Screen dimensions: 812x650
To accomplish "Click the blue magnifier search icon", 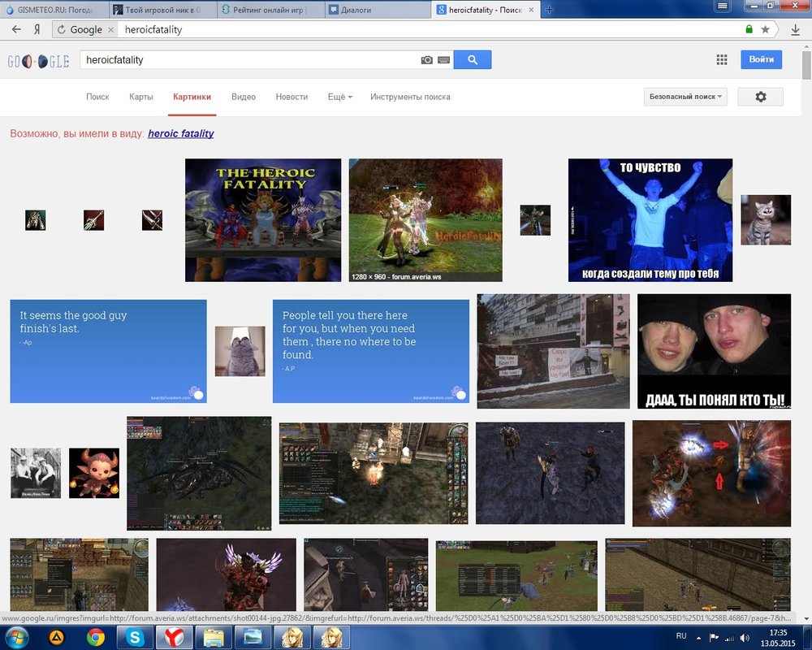I will point(472,59).
